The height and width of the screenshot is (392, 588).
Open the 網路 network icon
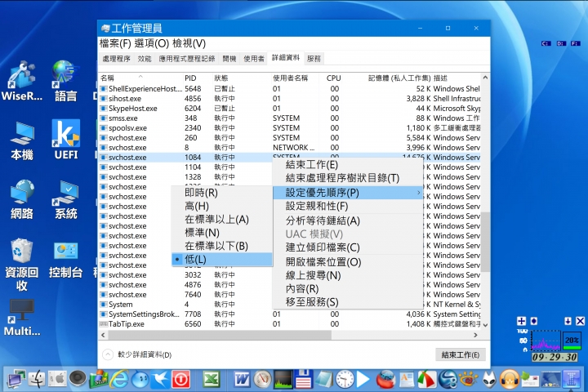coord(22,199)
